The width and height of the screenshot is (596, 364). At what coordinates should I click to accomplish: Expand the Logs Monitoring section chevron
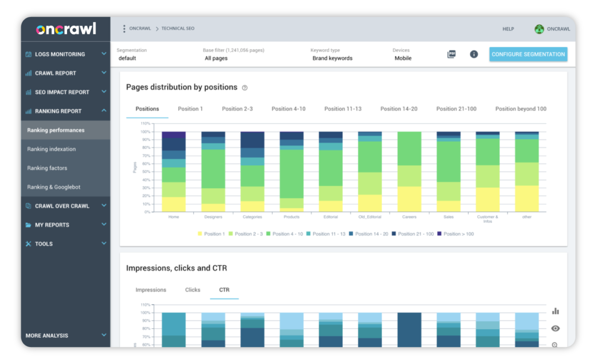coord(104,54)
